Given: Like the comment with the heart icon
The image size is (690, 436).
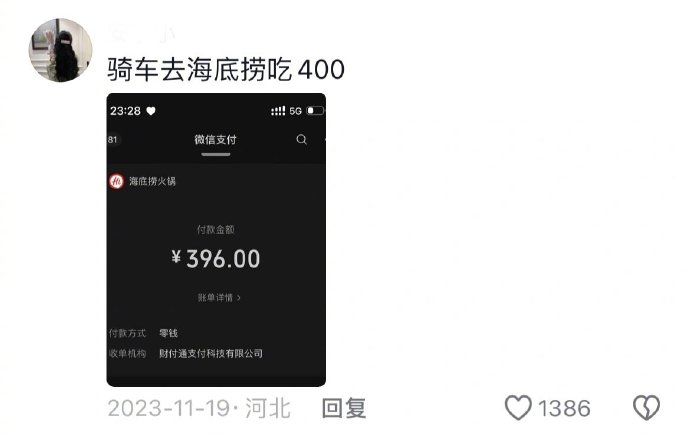Looking at the screenshot, I should [518, 407].
